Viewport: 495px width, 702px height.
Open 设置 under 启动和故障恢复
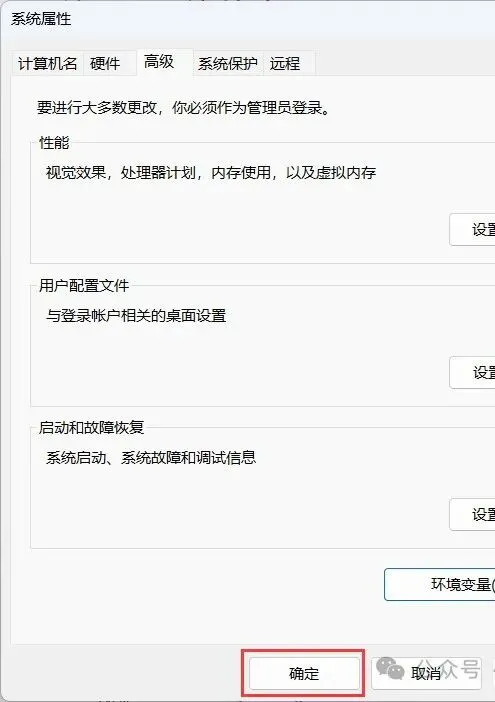[x=472, y=514]
